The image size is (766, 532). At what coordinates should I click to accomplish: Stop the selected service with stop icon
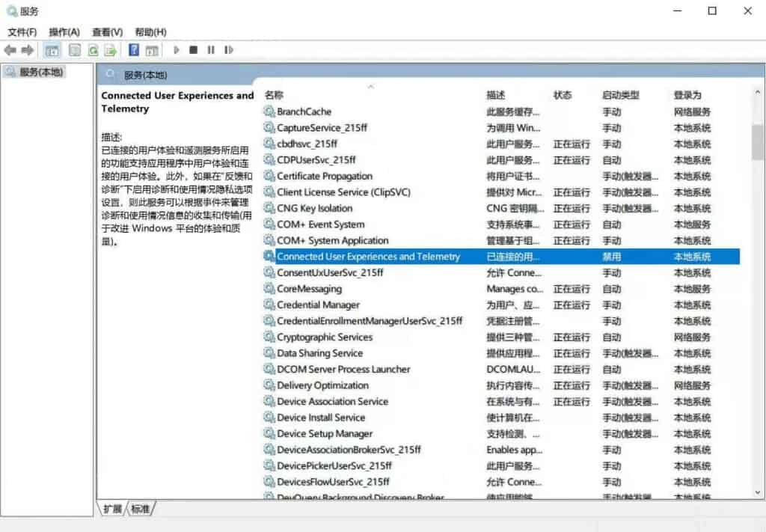193,50
